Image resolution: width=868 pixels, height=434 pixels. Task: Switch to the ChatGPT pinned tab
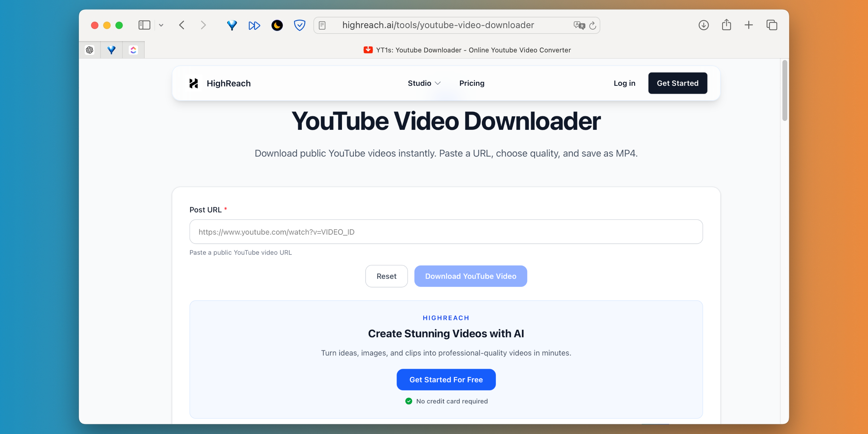tap(90, 50)
